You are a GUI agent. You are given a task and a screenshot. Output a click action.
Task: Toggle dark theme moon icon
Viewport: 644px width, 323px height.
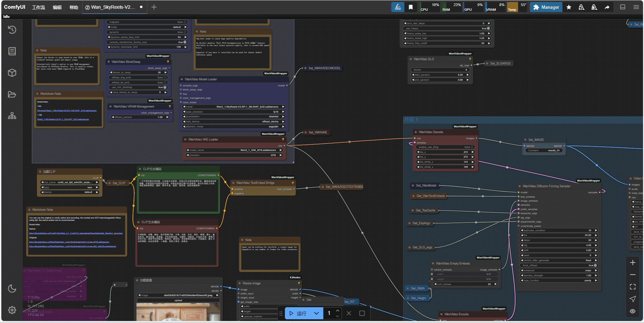coord(12,288)
